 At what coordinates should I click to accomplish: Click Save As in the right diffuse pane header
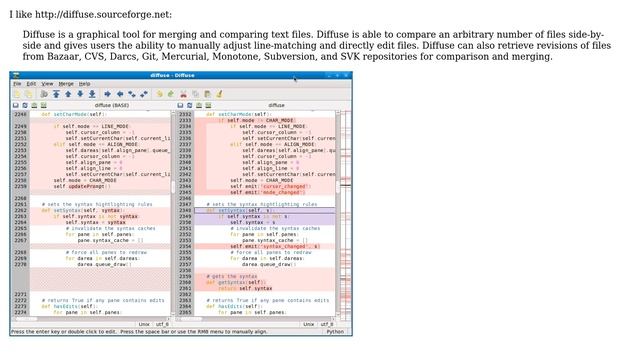tap(208, 105)
